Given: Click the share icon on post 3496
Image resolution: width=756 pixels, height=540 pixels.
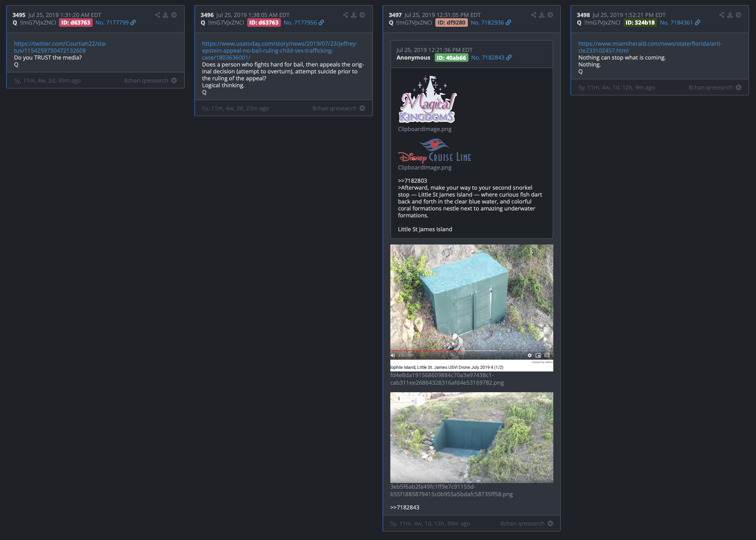Looking at the screenshot, I should click(346, 15).
